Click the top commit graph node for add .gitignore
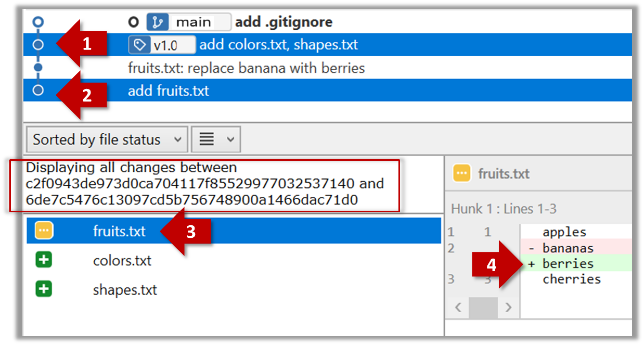This screenshot has width=644, height=345. point(38,22)
